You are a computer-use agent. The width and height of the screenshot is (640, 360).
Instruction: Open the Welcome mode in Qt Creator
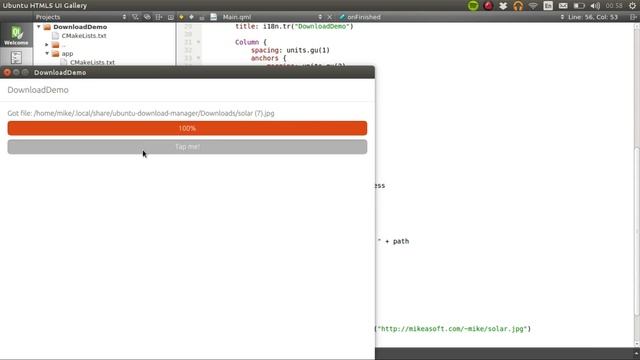tap(16, 35)
